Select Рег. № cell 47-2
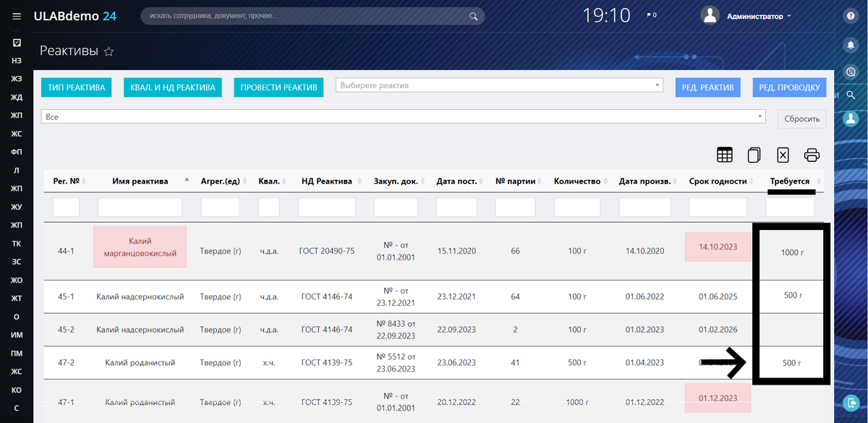Image resolution: width=868 pixels, height=423 pixels. click(66, 362)
